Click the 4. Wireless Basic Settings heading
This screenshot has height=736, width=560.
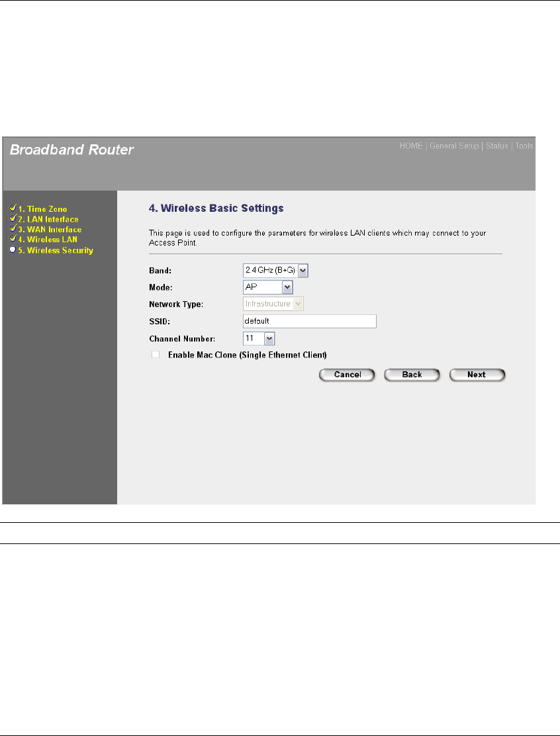pyautogui.click(x=216, y=208)
